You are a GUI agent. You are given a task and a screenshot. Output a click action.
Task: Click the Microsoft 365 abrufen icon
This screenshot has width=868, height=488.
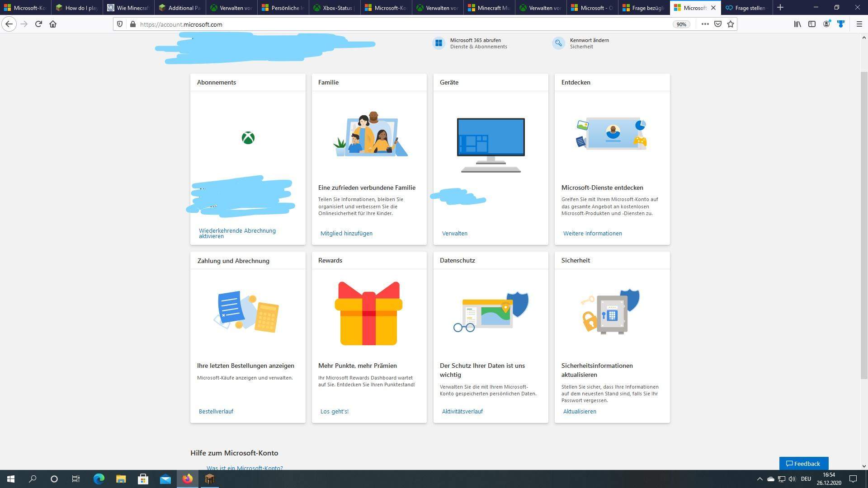coord(439,43)
